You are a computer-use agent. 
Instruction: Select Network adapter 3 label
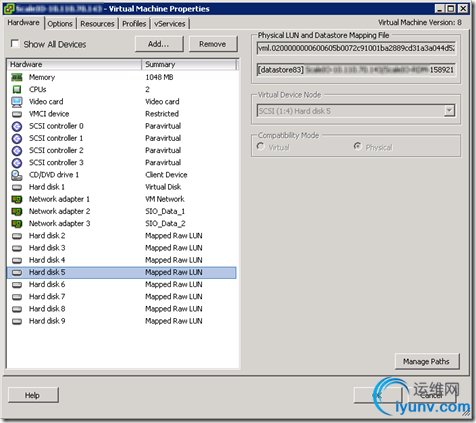tap(60, 224)
